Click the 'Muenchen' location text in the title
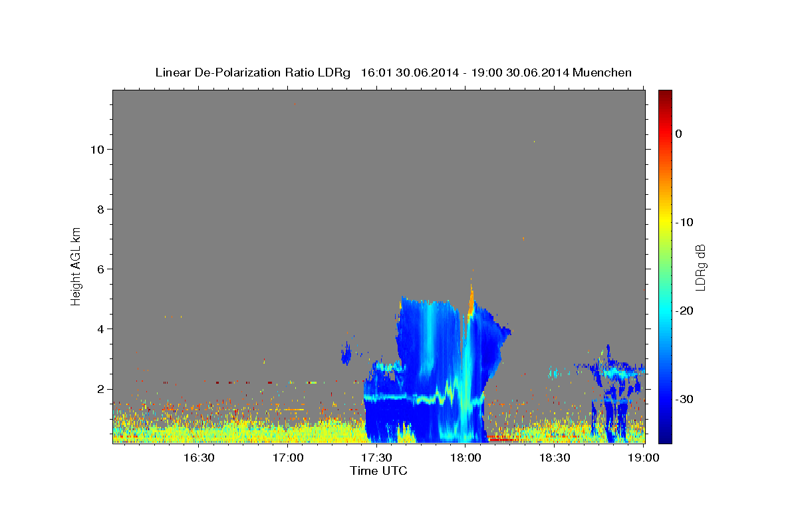Screen dimensions: 798x532 [603, 72]
